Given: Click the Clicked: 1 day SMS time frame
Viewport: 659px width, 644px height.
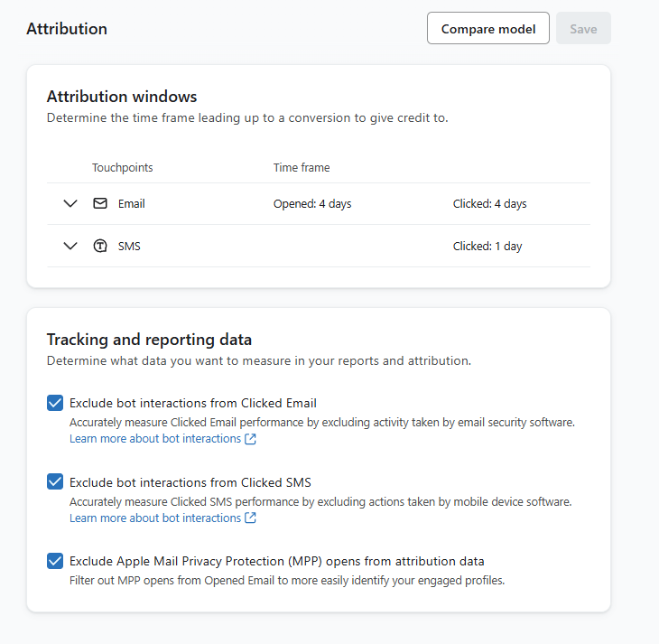Looking at the screenshot, I should click(x=487, y=246).
